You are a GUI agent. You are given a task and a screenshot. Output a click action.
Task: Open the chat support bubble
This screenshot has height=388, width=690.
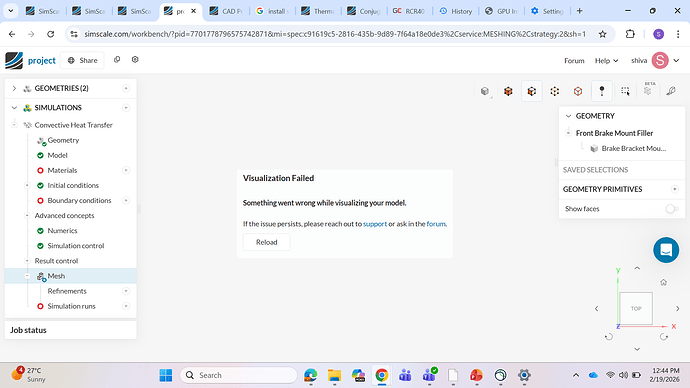tap(666, 250)
